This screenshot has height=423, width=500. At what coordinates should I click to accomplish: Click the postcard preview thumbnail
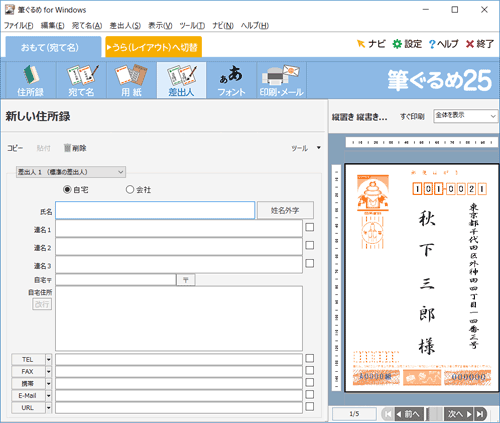(x=422, y=277)
